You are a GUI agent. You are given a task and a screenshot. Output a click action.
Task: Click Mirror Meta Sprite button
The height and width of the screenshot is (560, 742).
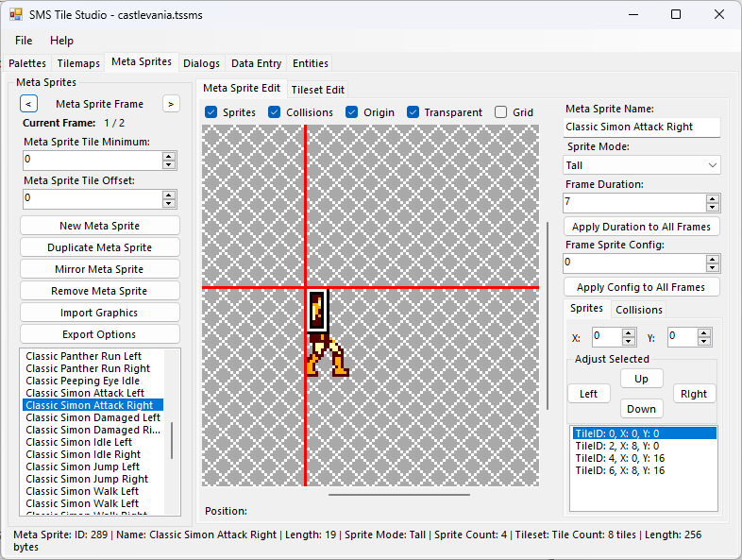coord(100,269)
